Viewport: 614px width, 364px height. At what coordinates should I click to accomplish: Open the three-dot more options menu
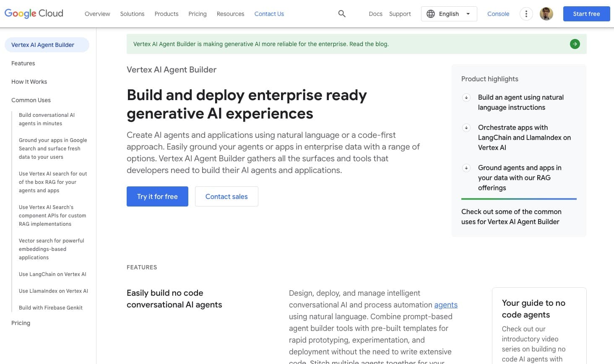click(x=526, y=14)
